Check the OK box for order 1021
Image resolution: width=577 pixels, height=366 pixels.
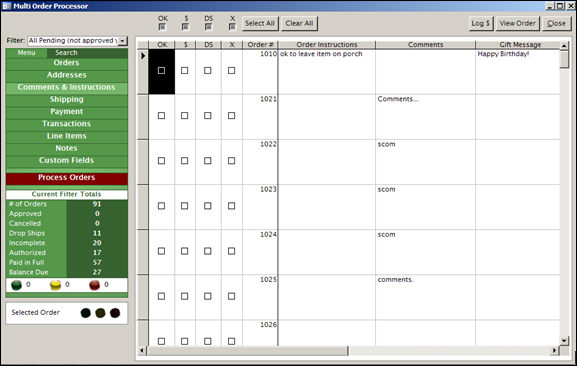[161, 116]
